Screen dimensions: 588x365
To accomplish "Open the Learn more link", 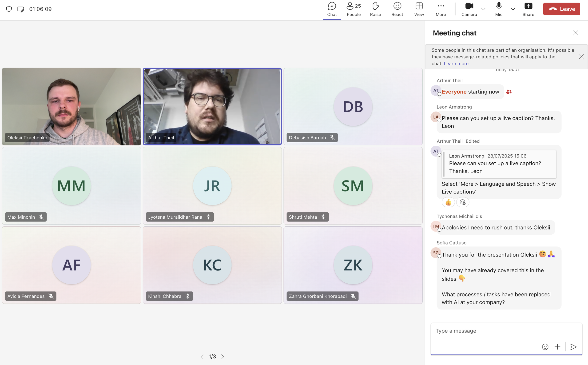I will [456, 64].
